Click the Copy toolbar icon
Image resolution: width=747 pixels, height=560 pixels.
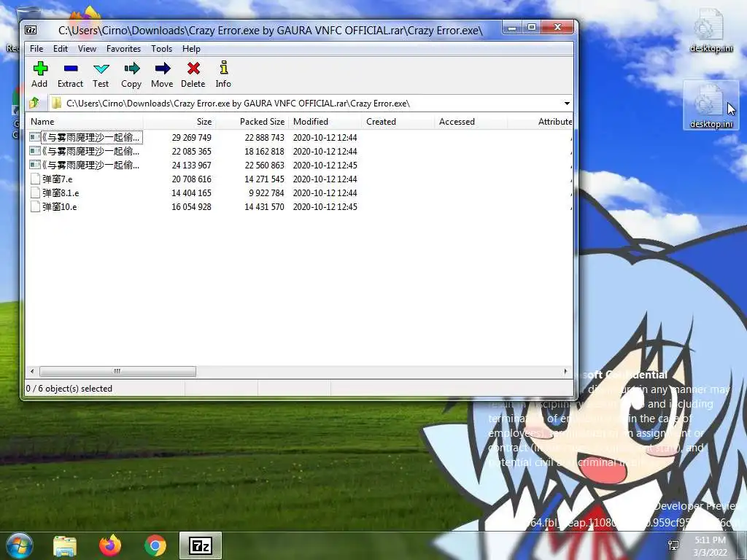tap(131, 69)
